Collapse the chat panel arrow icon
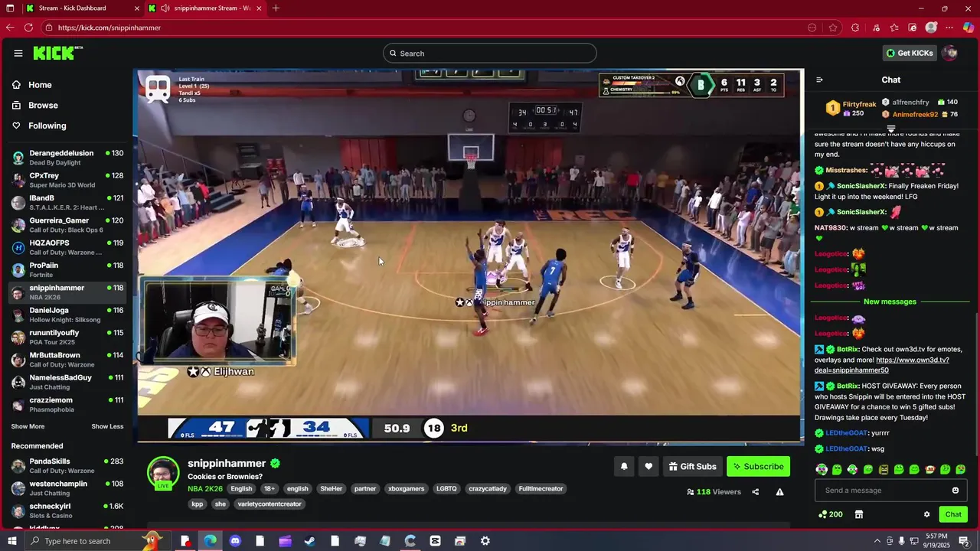The image size is (980, 551). click(x=819, y=80)
